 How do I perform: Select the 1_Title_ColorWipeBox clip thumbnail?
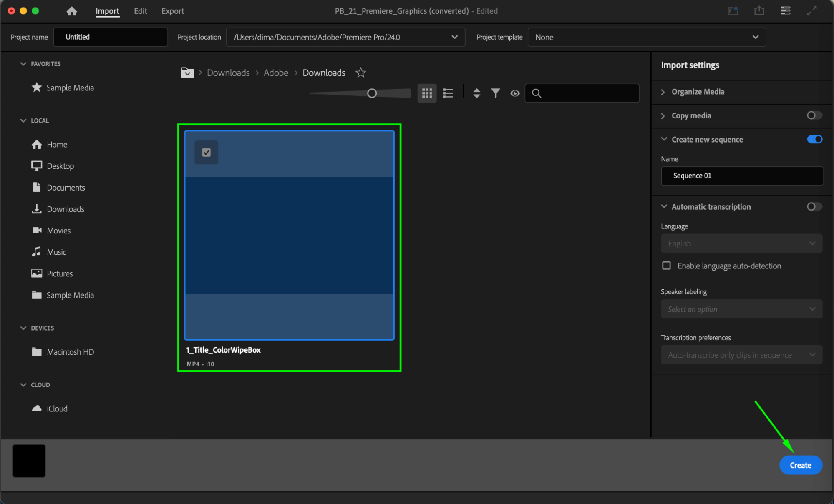289,236
